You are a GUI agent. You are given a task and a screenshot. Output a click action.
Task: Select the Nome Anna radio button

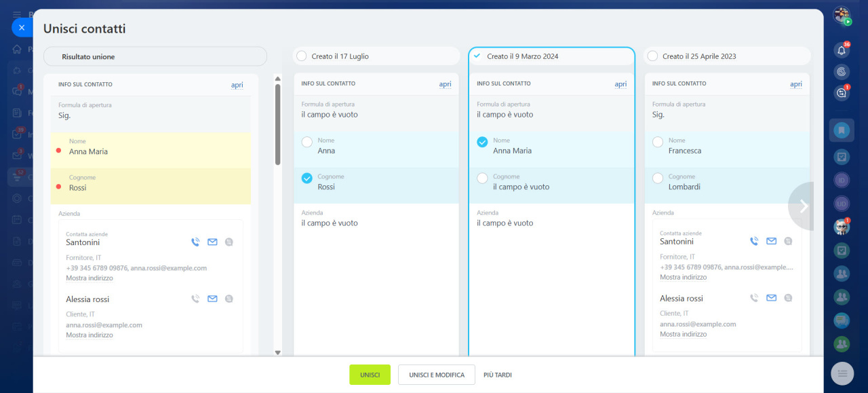(x=307, y=142)
